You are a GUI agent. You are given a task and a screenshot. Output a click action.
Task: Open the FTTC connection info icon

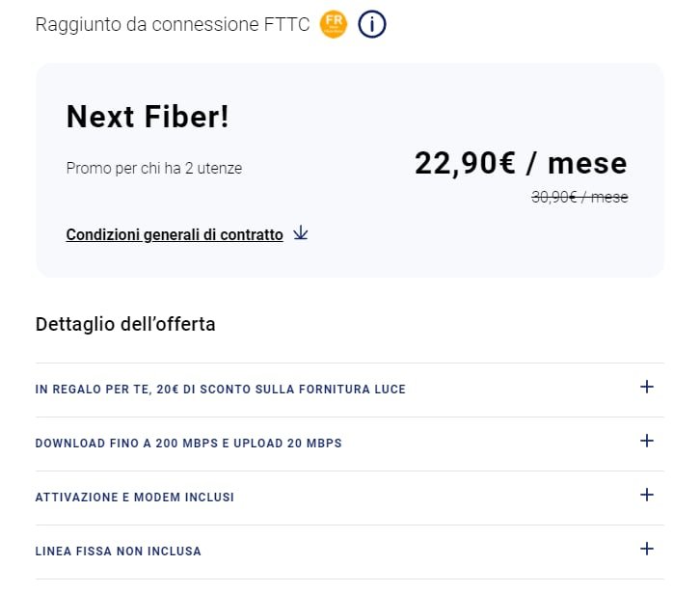(x=372, y=24)
